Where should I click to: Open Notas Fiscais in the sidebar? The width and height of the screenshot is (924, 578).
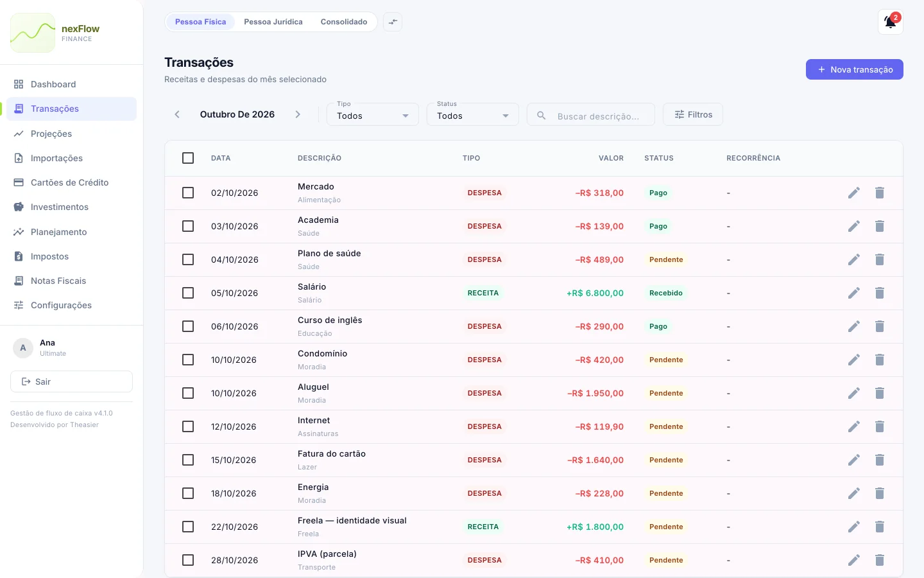click(x=71, y=281)
